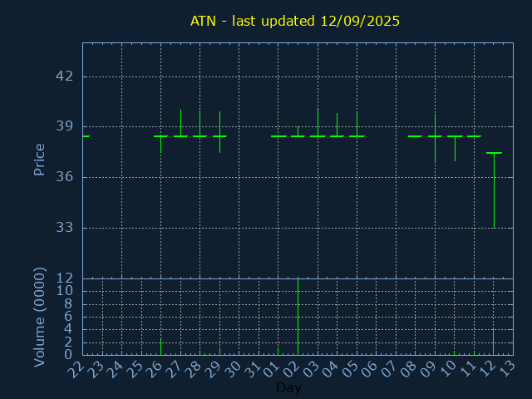Click day label 25 on x-axis

pyautogui.click(x=135, y=369)
